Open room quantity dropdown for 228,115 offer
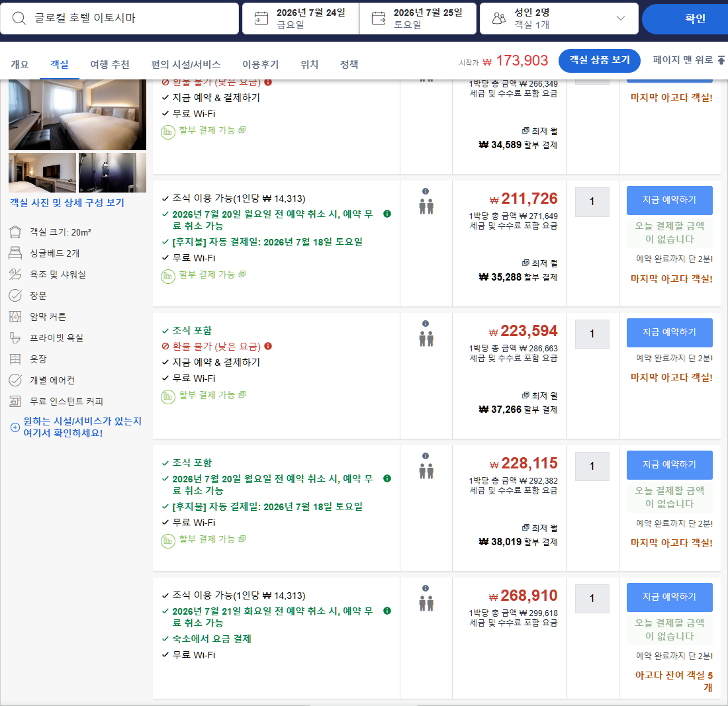Viewport: 728px width, 706px height. tap(592, 466)
